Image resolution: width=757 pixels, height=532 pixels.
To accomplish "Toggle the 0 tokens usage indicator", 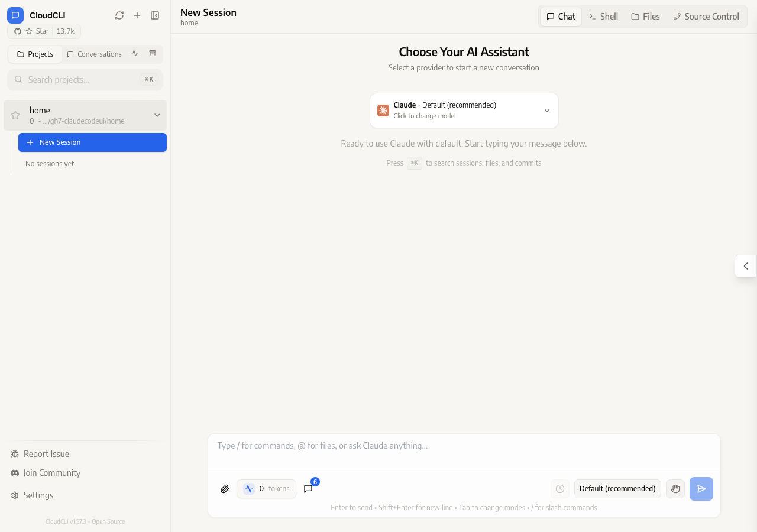I will coord(266,489).
